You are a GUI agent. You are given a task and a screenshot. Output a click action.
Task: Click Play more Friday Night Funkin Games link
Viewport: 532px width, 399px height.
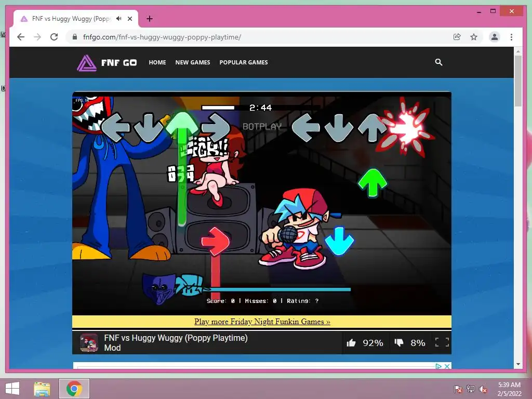coord(262,321)
